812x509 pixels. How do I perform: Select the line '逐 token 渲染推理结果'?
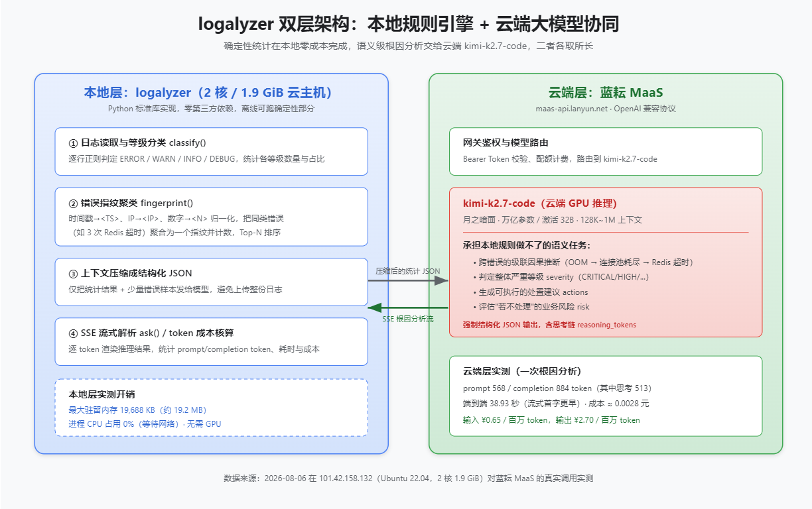click(194, 349)
